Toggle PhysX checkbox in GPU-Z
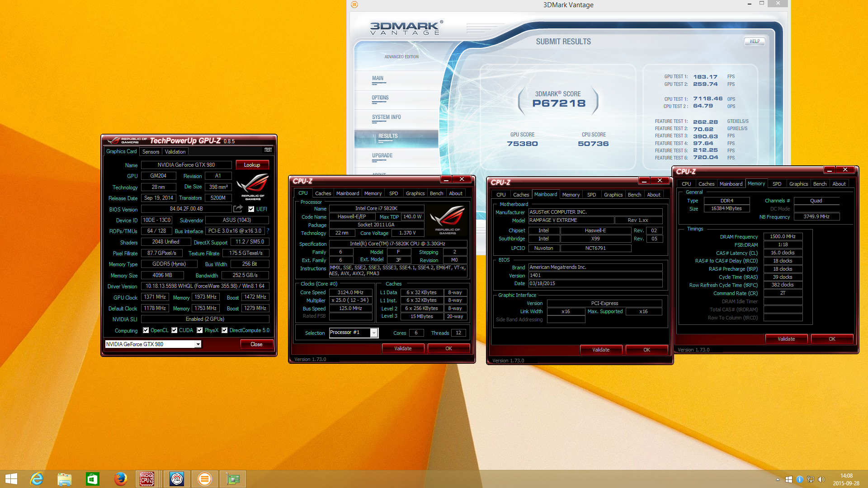 tap(200, 330)
